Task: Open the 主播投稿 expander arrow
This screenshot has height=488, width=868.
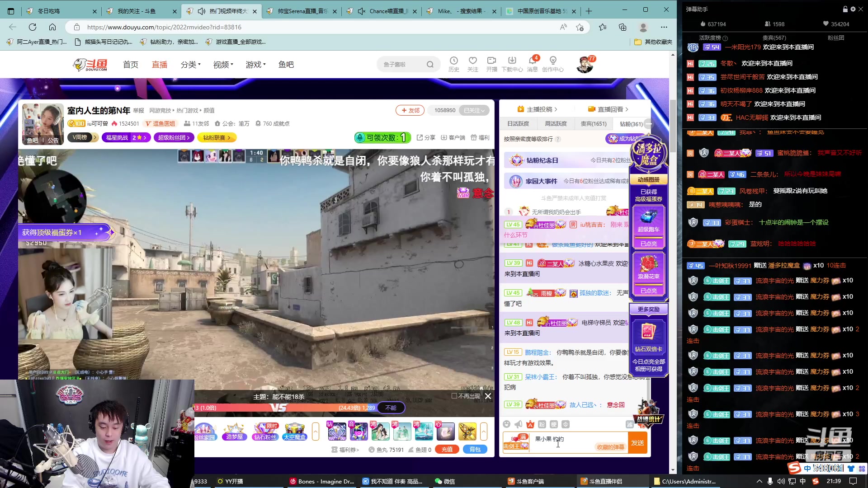Action: click(556, 109)
